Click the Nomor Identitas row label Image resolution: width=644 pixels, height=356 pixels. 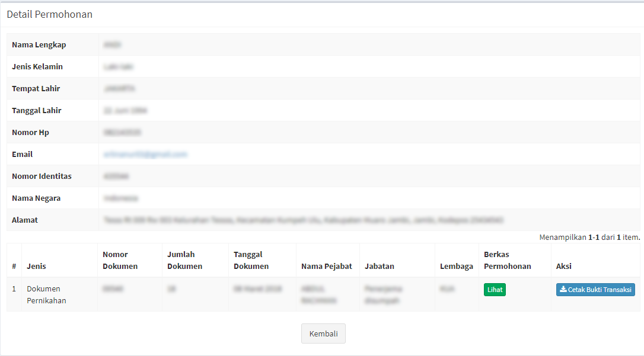[42, 177]
